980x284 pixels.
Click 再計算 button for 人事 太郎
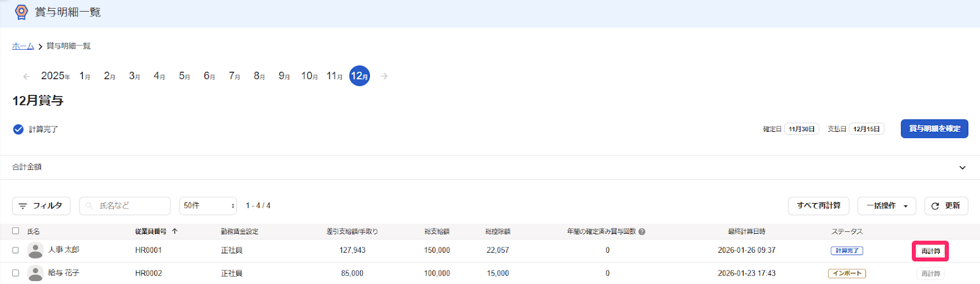tap(930, 251)
